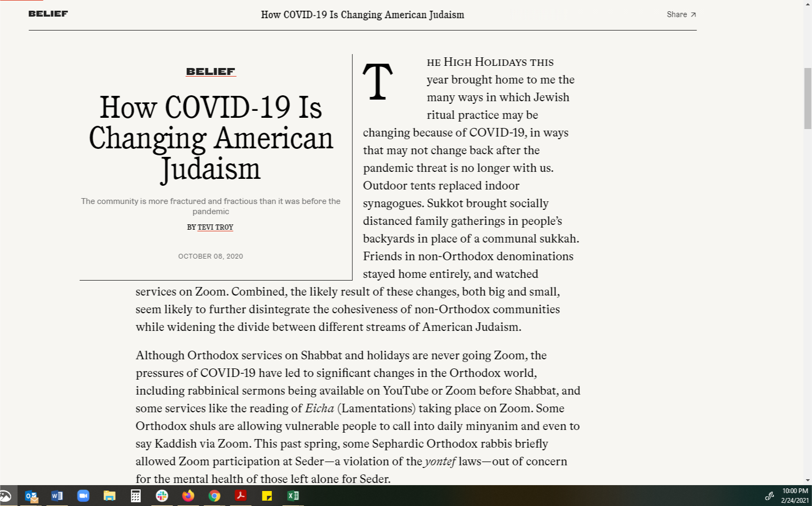Open Adobe Acrobat from the taskbar
This screenshot has width=812, height=506.
(x=240, y=496)
